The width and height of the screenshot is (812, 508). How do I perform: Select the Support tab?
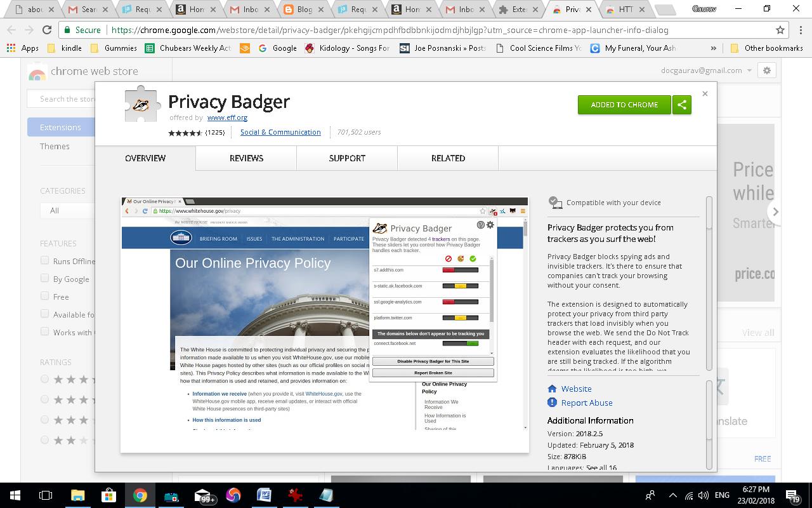[346, 158]
